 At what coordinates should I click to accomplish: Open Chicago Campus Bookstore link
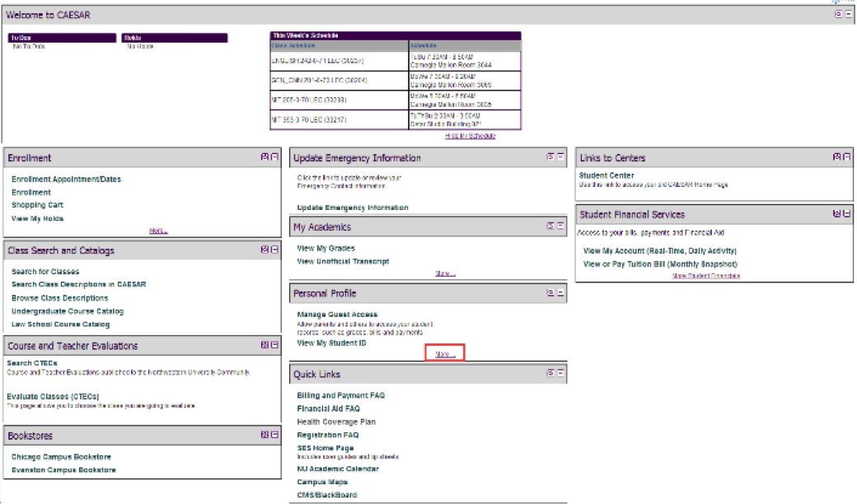tap(61, 457)
